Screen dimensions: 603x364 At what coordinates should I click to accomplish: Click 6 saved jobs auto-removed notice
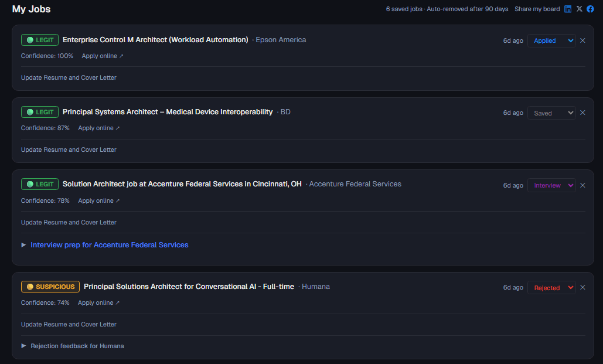coord(447,9)
